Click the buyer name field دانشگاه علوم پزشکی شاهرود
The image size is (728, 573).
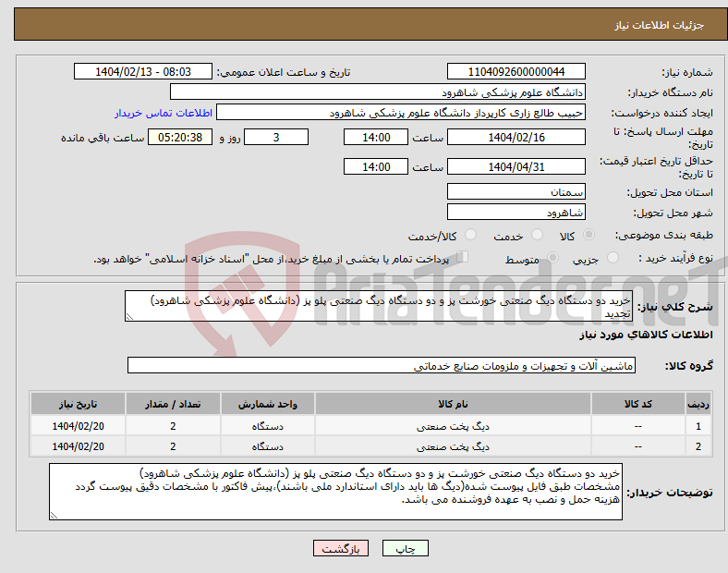pos(377,91)
